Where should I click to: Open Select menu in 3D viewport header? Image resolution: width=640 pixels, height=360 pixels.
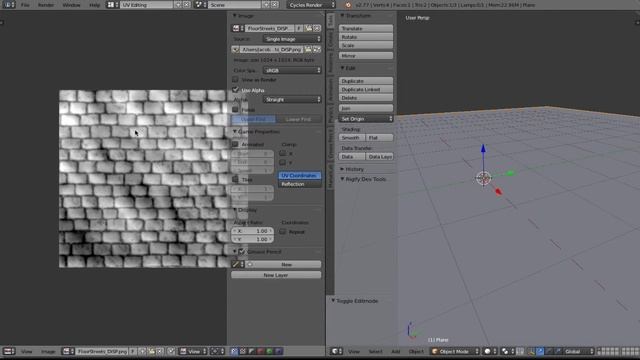376,351
